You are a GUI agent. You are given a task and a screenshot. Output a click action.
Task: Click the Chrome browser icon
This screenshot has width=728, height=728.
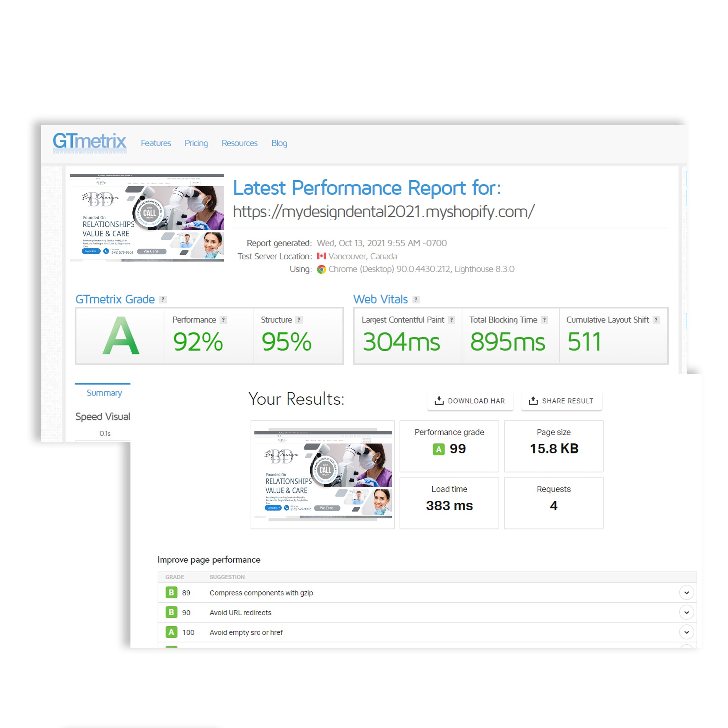tap(321, 269)
